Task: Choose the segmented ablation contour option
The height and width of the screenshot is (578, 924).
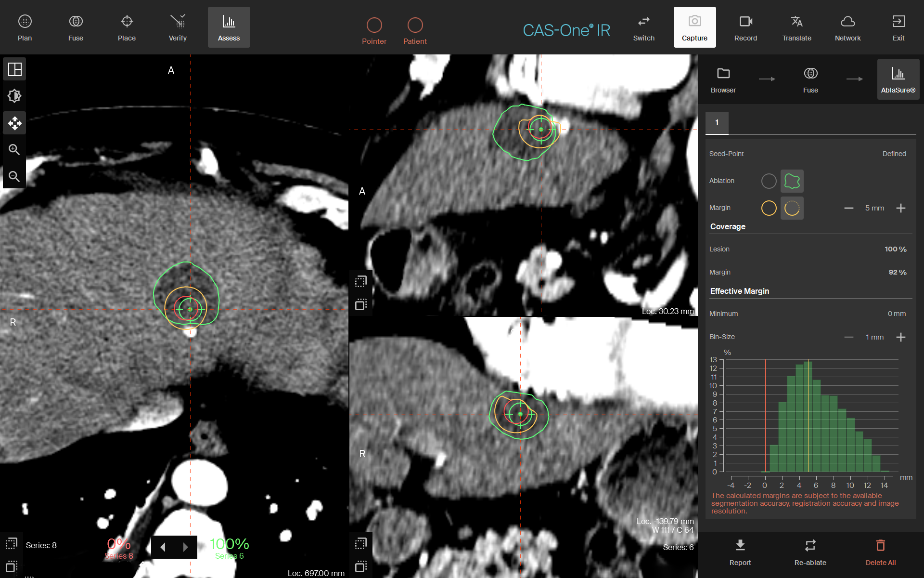Action: [x=792, y=181]
